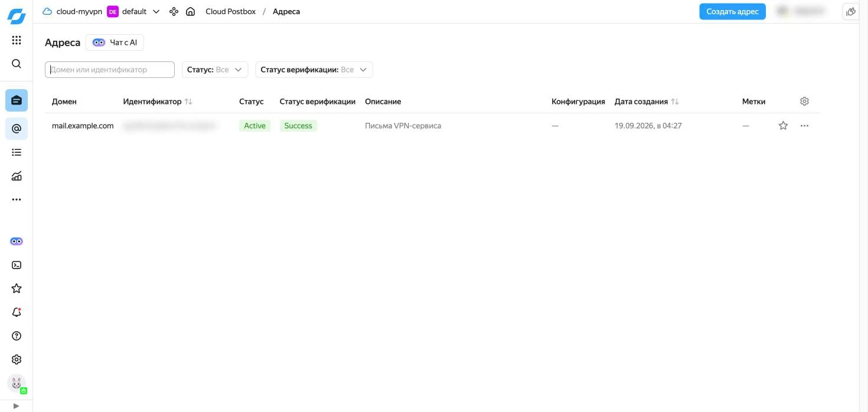Open the user avatar account menu
Screen dimensions: 868x412
[x=17, y=383]
